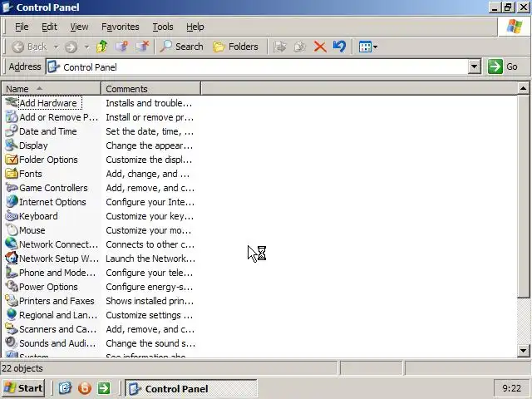The width and height of the screenshot is (532, 399).
Task: Select the Game Controllers icon
Action: coord(12,188)
